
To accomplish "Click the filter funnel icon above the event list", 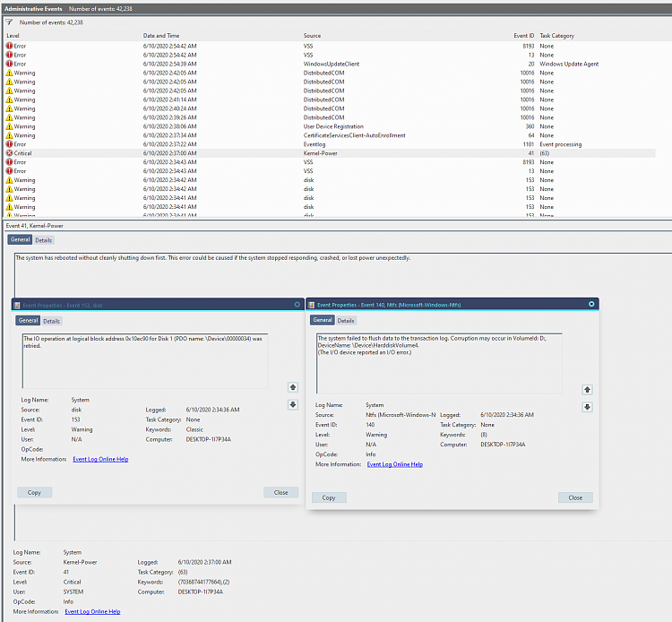I will tap(9, 22).
